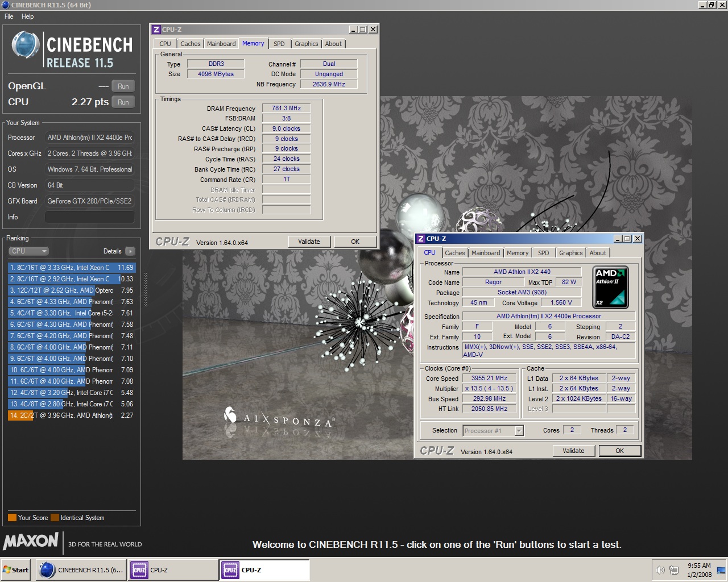The width and height of the screenshot is (728, 582).
Task: Click the Processor name field in Your System
Action: [90, 138]
